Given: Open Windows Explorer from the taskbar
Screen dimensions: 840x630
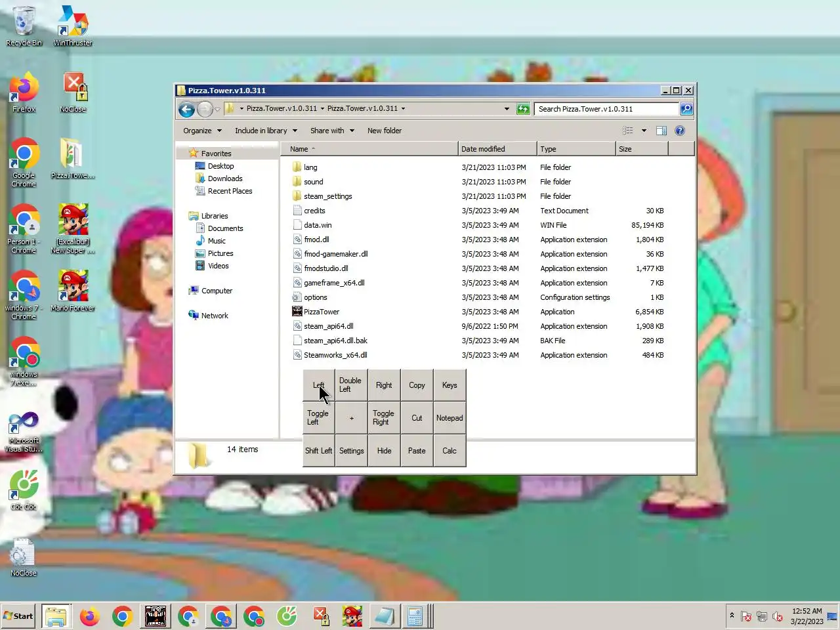Looking at the screenshot, I should 56,617.
